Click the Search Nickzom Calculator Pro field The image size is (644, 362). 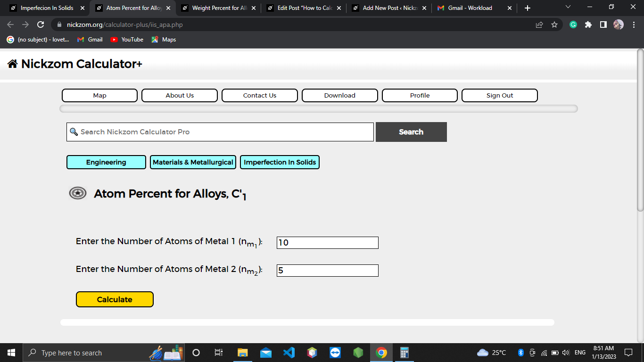coord(220,132)
